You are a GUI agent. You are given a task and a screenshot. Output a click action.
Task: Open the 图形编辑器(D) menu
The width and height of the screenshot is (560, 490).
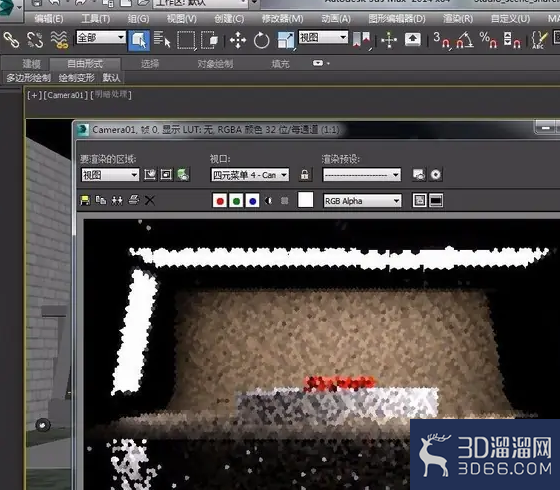click(397, 19)
